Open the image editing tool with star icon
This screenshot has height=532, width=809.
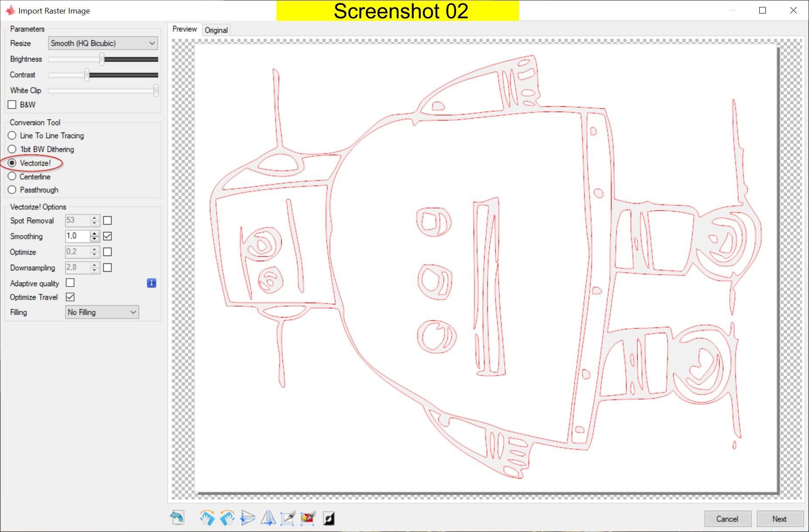coord(307,518)
